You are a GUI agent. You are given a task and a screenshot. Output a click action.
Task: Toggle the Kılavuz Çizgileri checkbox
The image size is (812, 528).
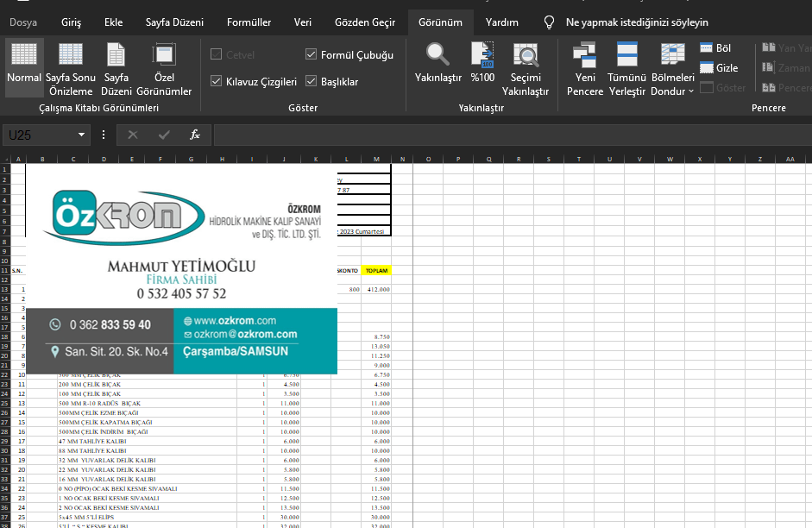216,81
